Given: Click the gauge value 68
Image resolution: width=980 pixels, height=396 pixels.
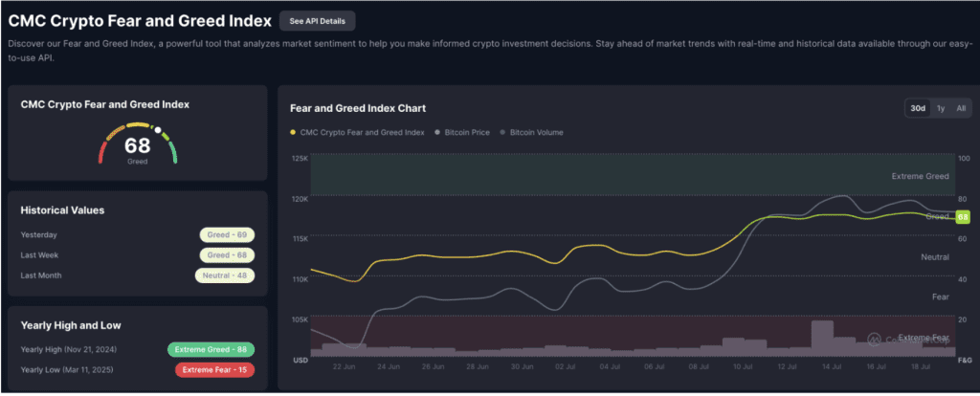Looking at the screenshot, I should (x=138, y=145).
